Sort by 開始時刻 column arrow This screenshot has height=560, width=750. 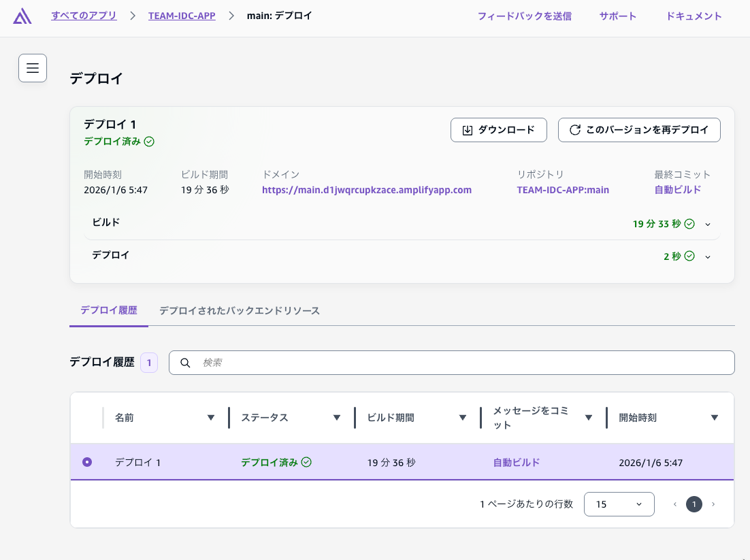[715, 418]
